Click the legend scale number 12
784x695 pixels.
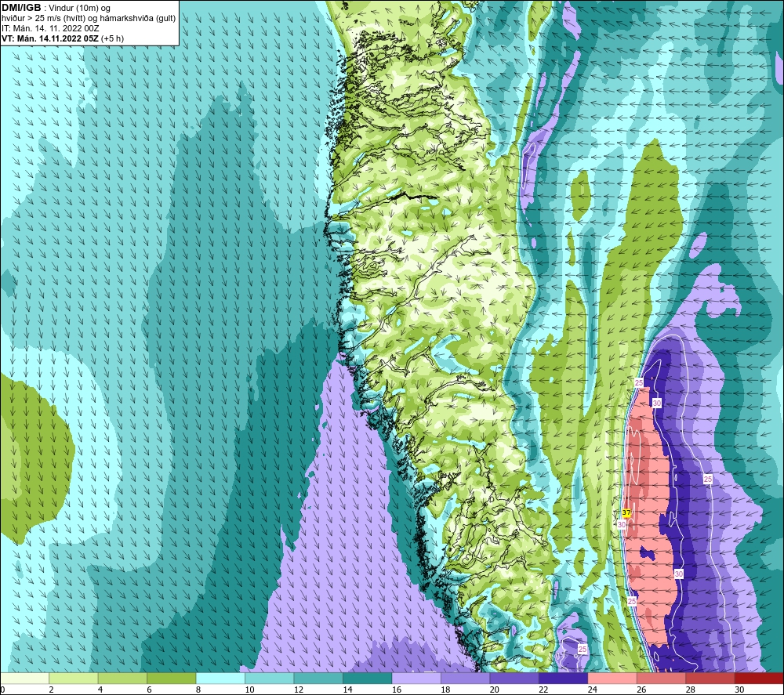tap(299, 690)
